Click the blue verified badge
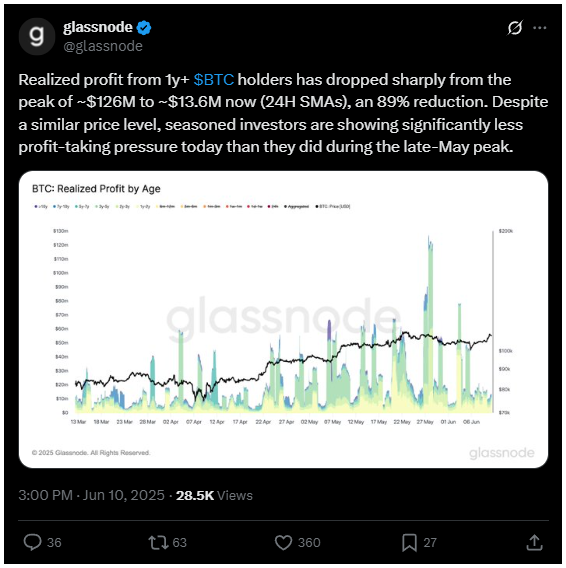The width and height of the screenshot is (566, 568). coord(144,28)
